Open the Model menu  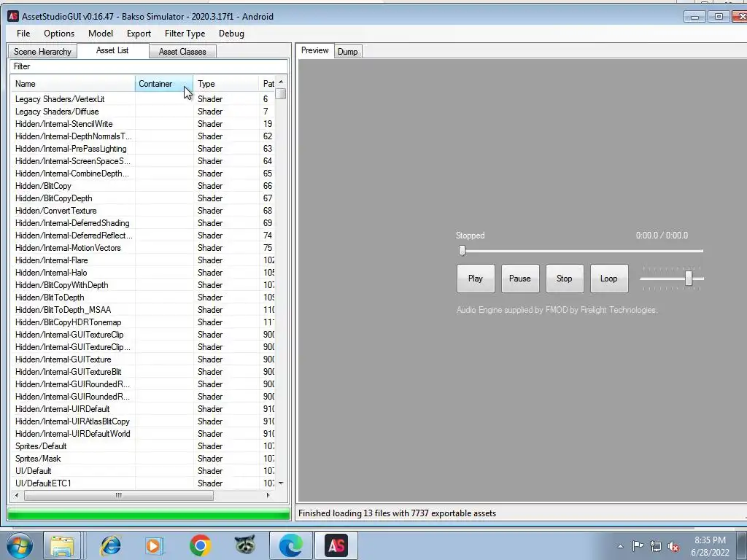[101, 34]
